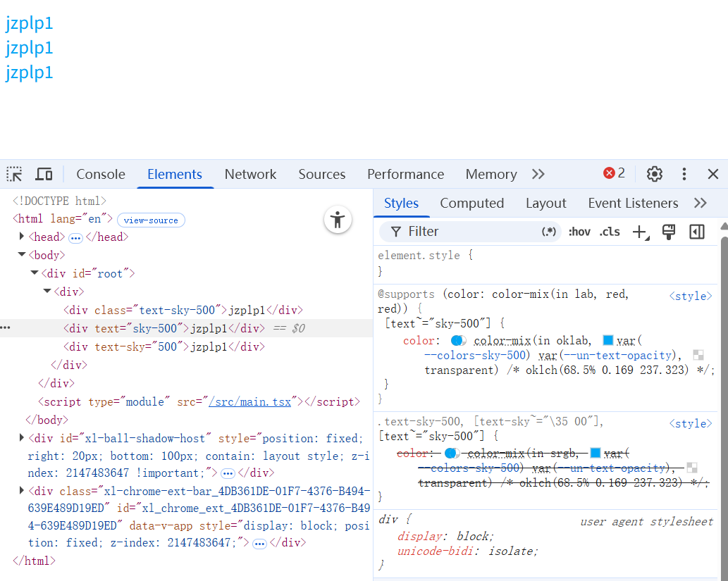This screenshot has height=581, width=728.
Task: Add a new style rule plus icon
Action: pyautogui.click(x=641, y=232)
